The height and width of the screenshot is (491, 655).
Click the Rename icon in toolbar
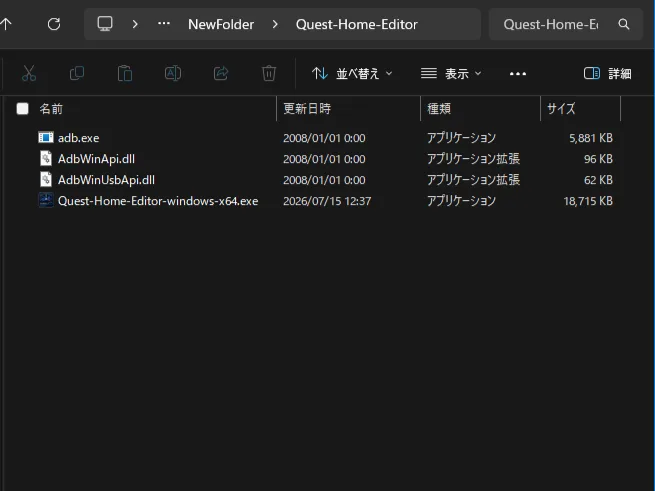[x=173, y=74]
